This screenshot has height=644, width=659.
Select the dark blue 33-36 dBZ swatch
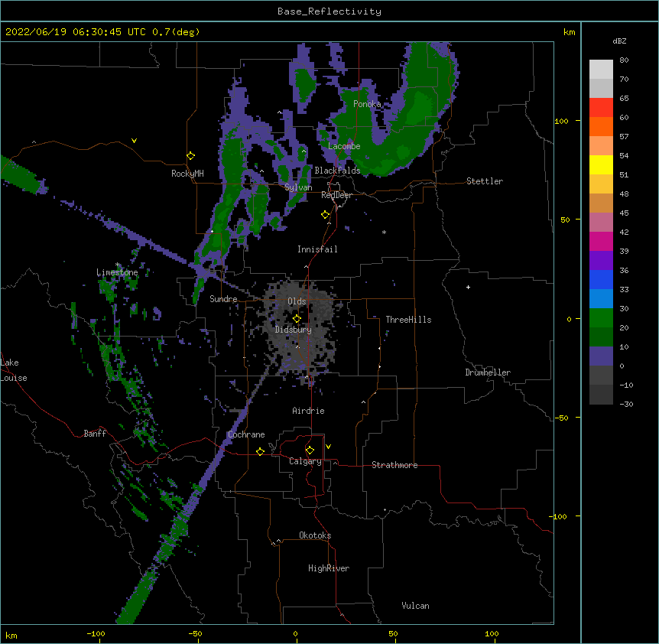[x=601, y=279]
